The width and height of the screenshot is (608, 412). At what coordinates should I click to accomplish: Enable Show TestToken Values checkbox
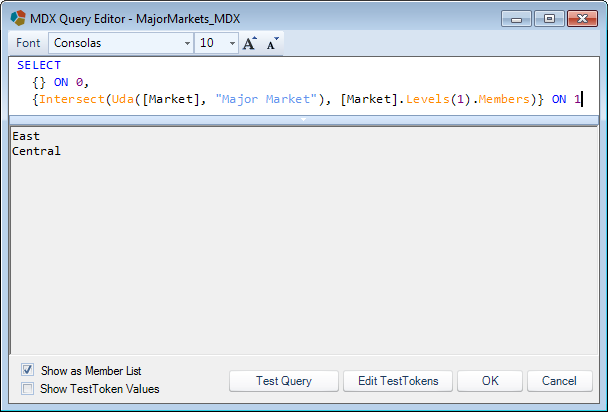click(28, 388)
